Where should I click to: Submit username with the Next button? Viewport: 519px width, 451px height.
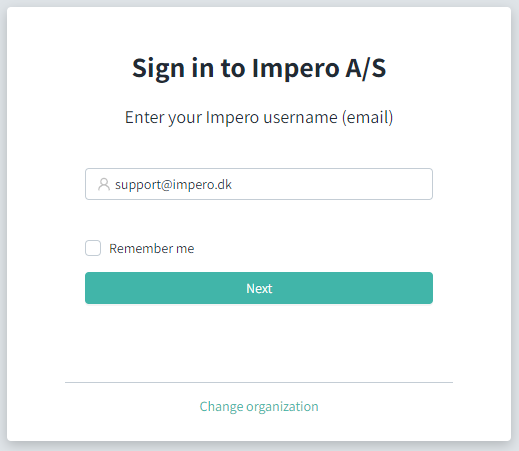pos(259,288)
